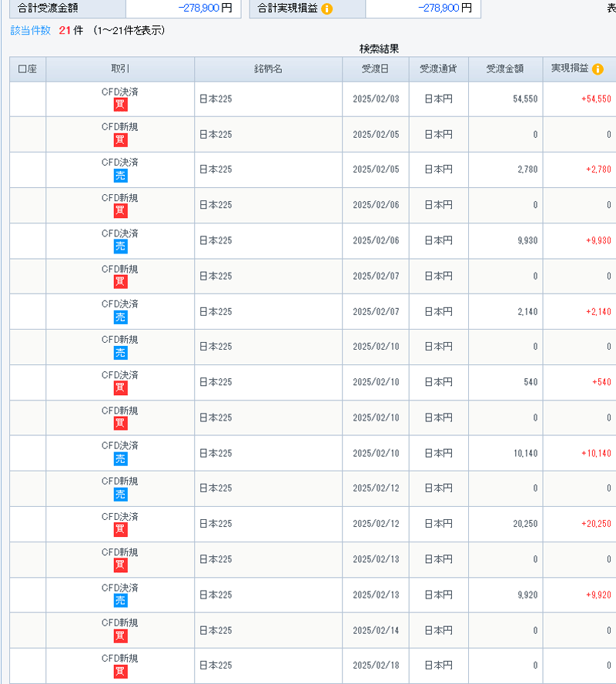Click the +9,930 realized profit value
The image size is (616, 684).
(598, 240)
